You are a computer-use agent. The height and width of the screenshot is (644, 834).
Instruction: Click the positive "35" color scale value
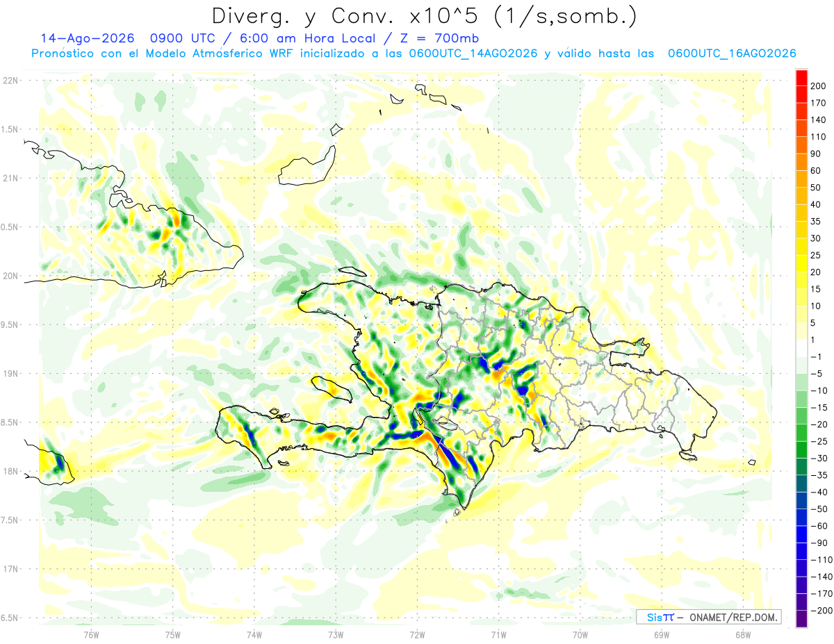click(x=816, y=222)
